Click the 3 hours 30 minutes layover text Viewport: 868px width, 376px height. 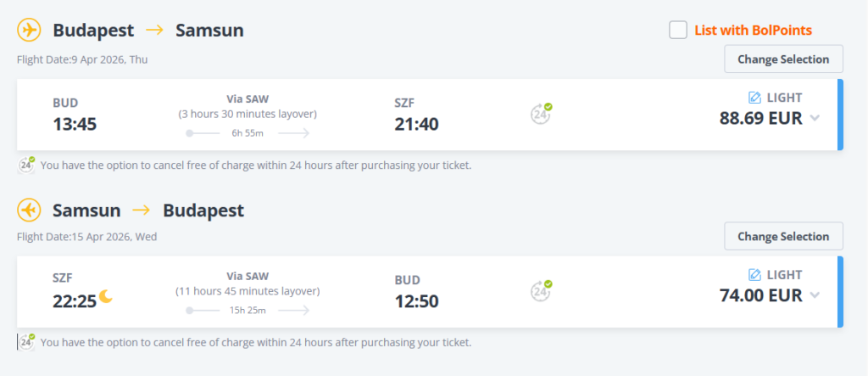(x=247, y=114)
